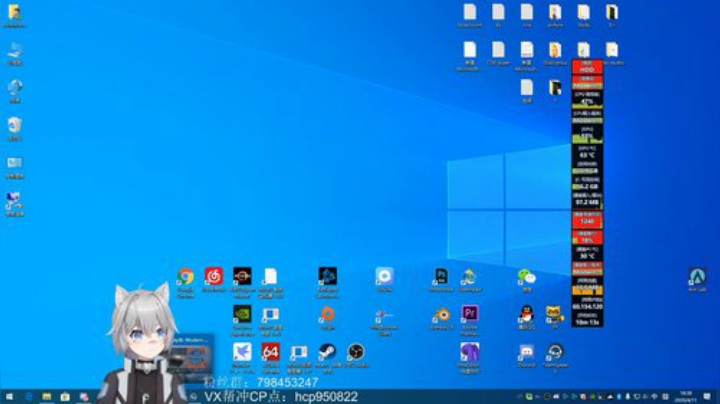Open the Recycle Bin desktop icon
Image resolution: width=720 pixels, height=404 pixels.
tap(15, 125)
